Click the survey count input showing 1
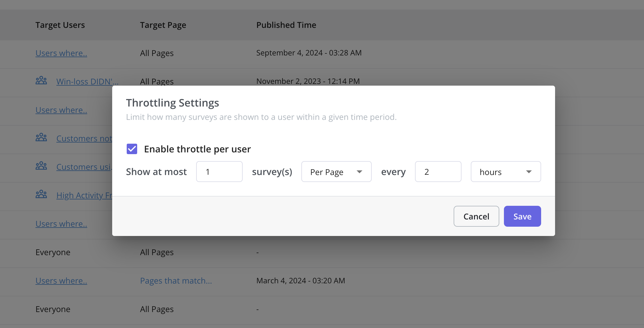This screenshot has width=644, height=328. point(219,172)
